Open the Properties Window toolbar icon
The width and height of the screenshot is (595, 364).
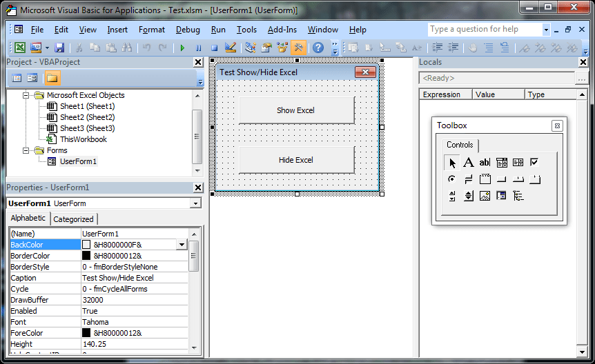tap(266, 48)
